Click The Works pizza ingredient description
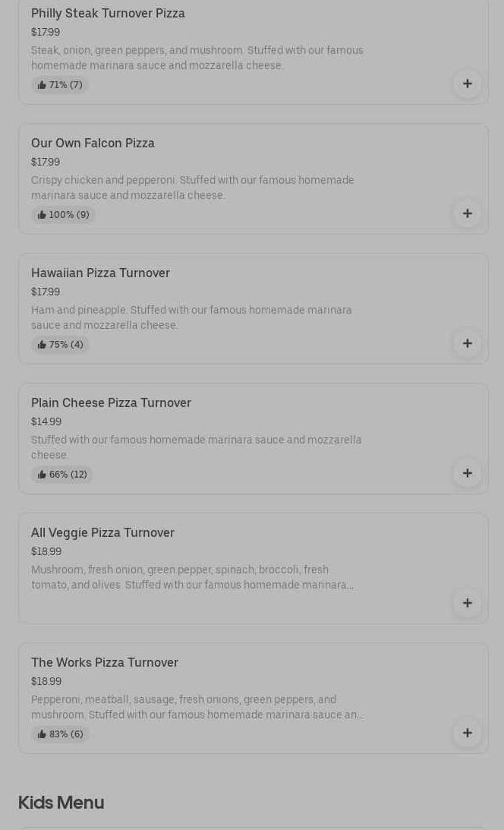 click(197, 707)
